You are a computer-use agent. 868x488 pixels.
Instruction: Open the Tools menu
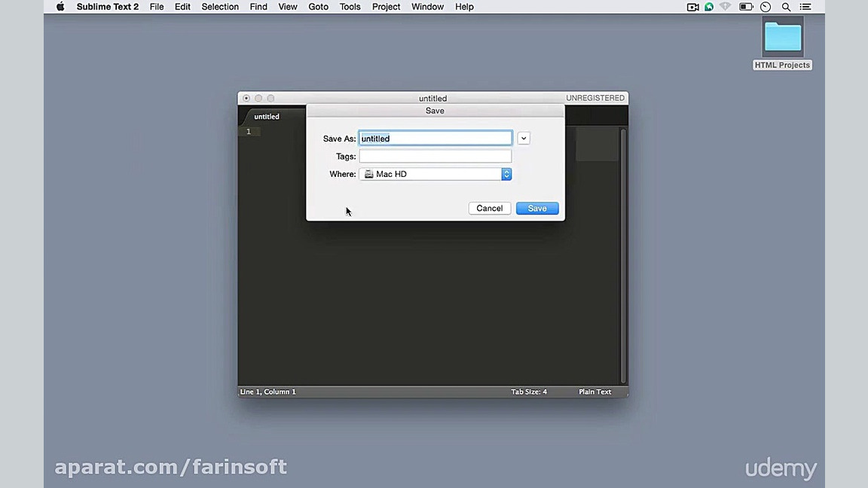coord(350,7)
